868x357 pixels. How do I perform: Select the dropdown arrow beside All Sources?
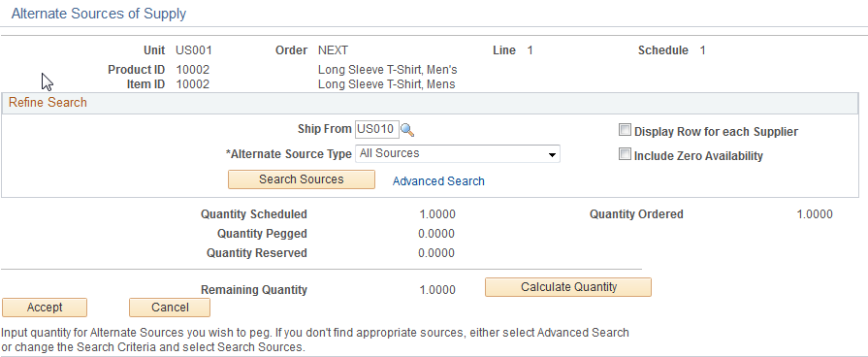click(x=552, y=154)
